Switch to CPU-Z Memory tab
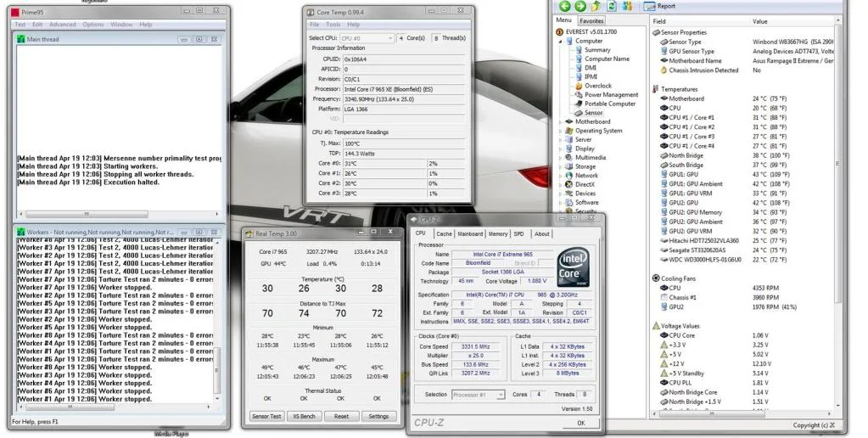 (498, 233)
